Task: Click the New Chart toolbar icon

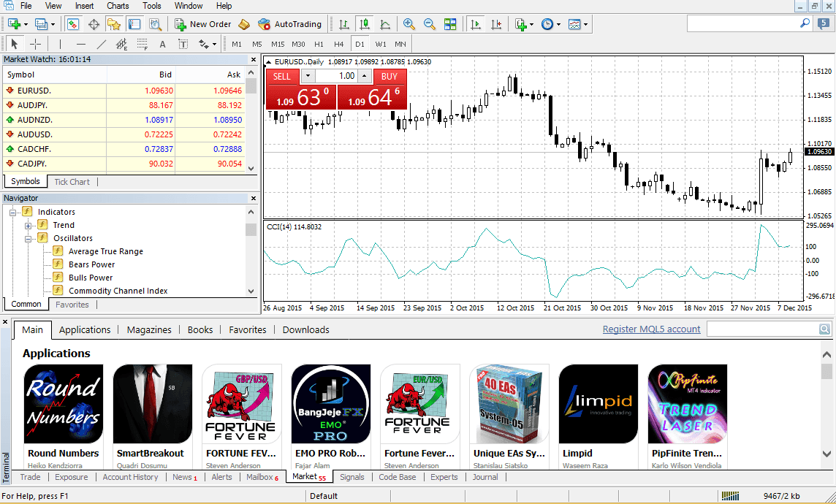Action: (x=15, y=24)
